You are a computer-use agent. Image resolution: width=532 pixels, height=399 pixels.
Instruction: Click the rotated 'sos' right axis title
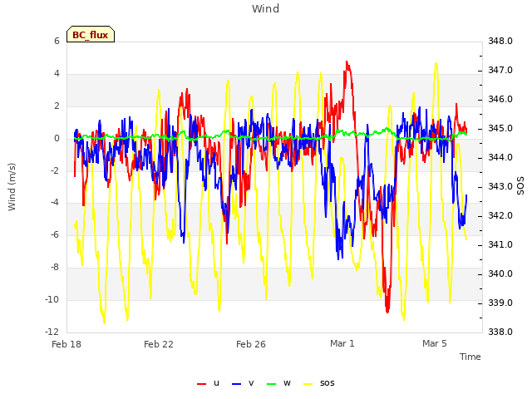click(x=520, y=186)
